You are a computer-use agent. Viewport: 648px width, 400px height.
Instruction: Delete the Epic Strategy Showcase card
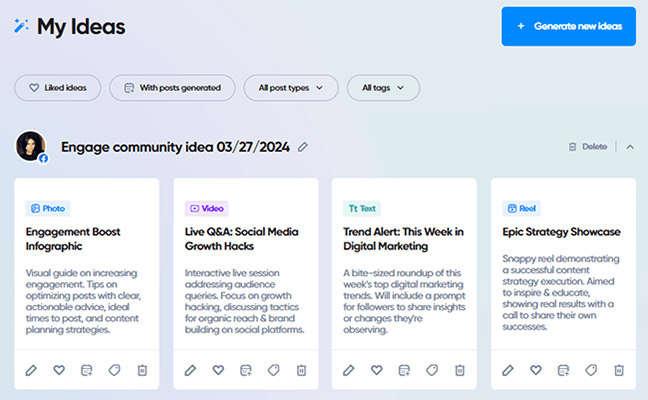619,370
